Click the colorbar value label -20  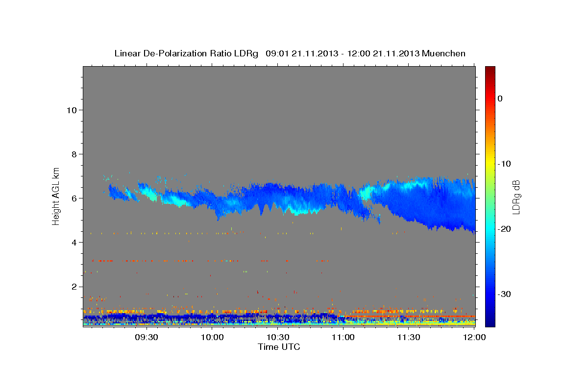(504, 229)
